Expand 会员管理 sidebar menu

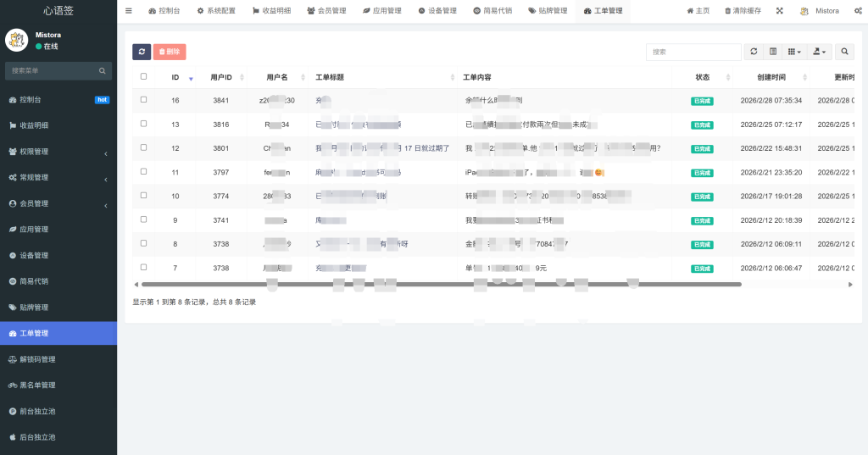[58, 203]
